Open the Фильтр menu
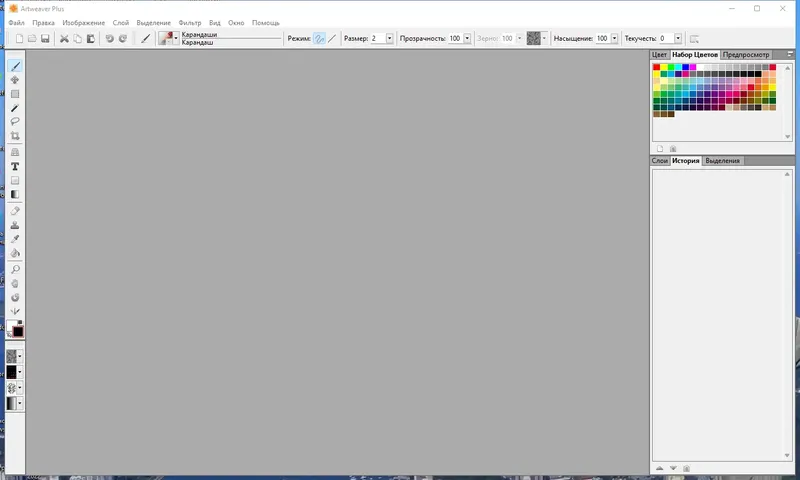This screenshot has height=480, width=800. (190, 23)
